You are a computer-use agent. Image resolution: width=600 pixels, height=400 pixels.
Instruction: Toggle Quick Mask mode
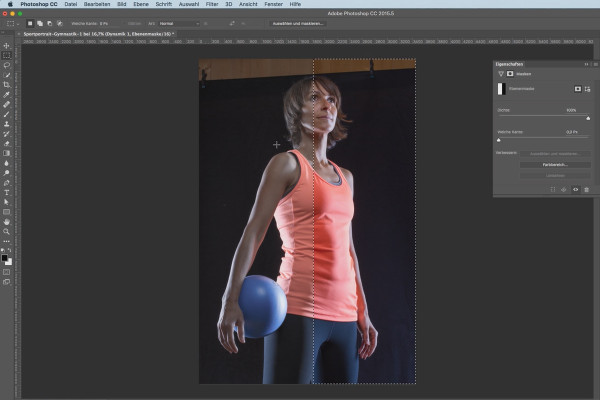tap(7, 272)
